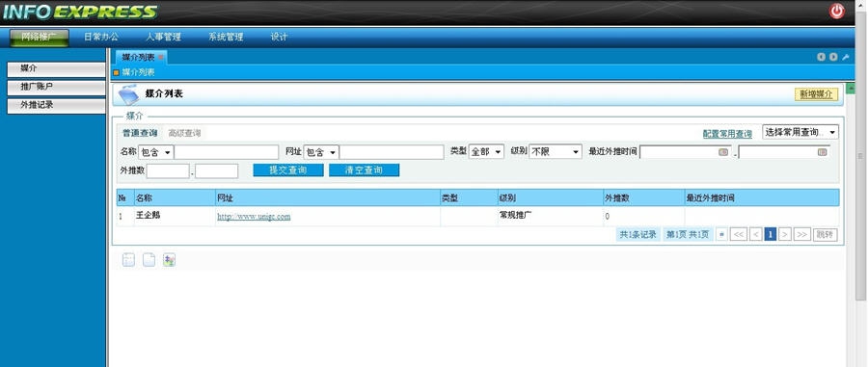Open the start date calendar picker icon
The image size is (868, 367).
click(723, 152)
